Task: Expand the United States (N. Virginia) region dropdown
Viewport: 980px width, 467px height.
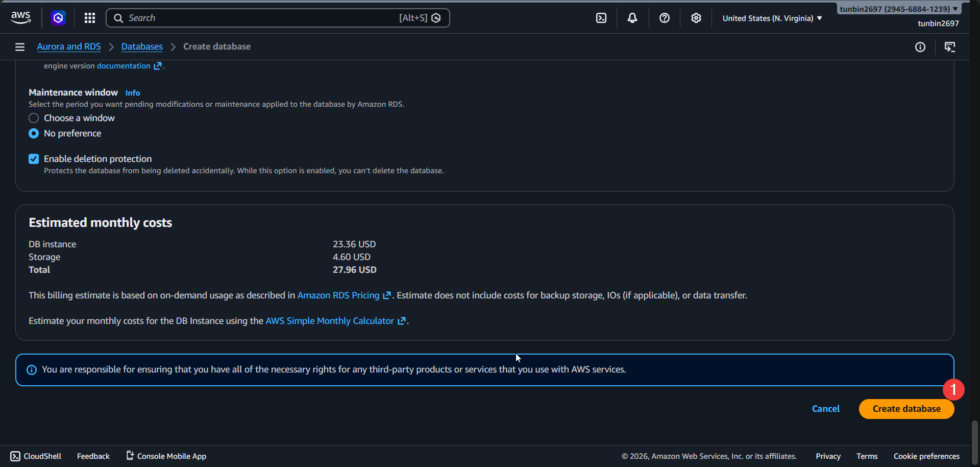Action: tap(772, 18)
